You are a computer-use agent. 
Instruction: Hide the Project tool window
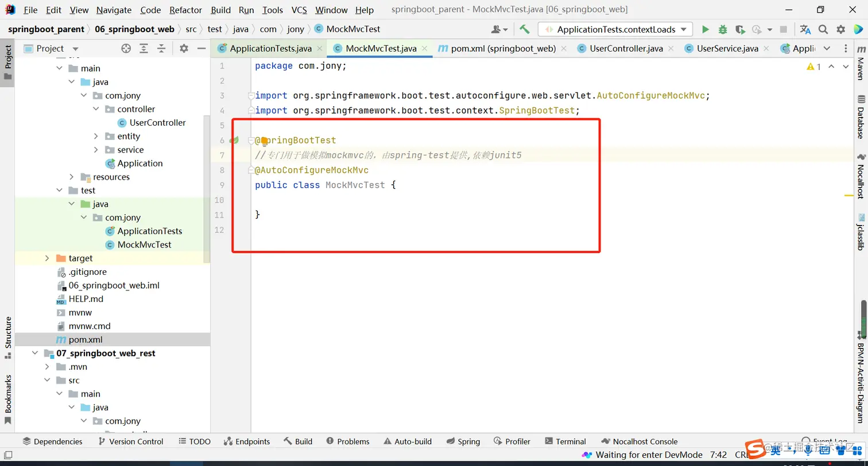coord(201,49)
